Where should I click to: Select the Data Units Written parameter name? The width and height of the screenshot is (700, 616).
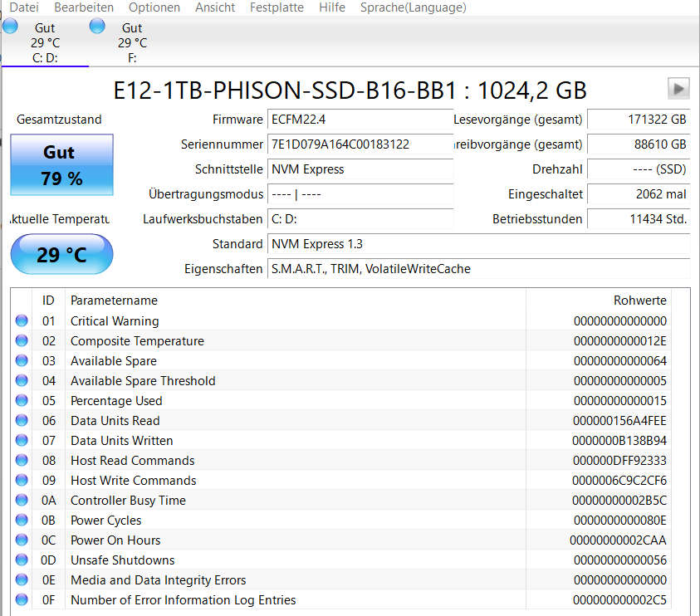coord(121,441)
